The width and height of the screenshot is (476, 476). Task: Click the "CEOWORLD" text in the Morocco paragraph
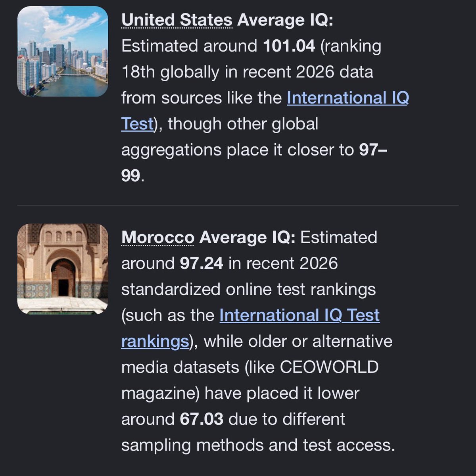tap(329, 367)
